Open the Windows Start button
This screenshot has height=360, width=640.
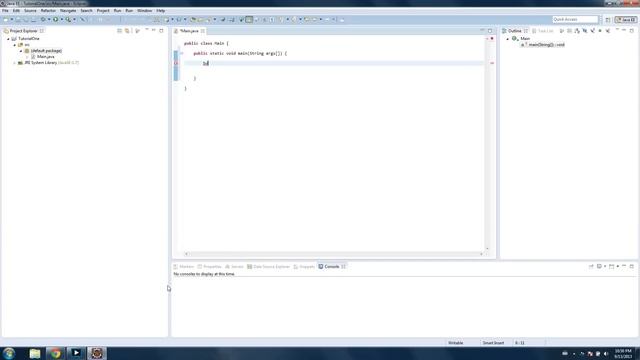(9, 353)
